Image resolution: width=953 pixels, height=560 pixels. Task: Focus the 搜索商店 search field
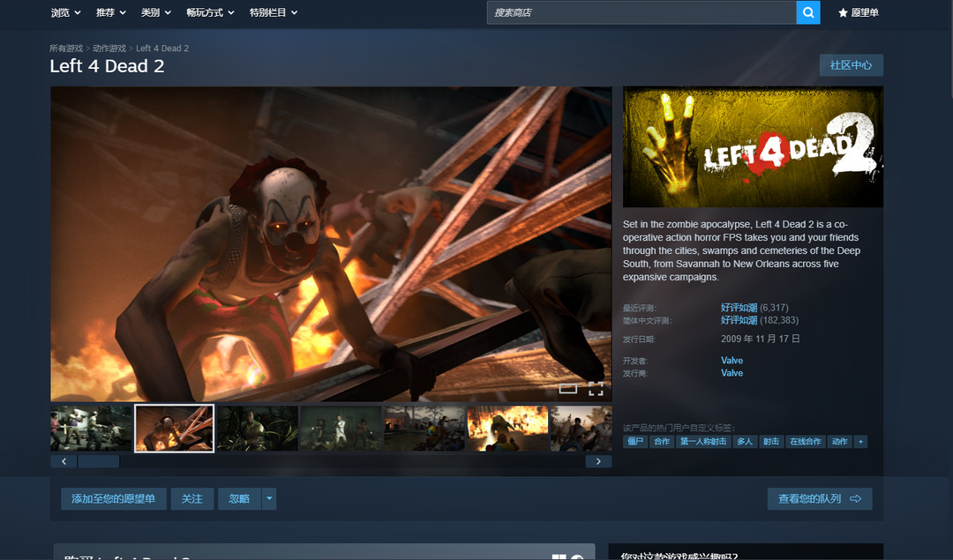(x=641, y=12)
